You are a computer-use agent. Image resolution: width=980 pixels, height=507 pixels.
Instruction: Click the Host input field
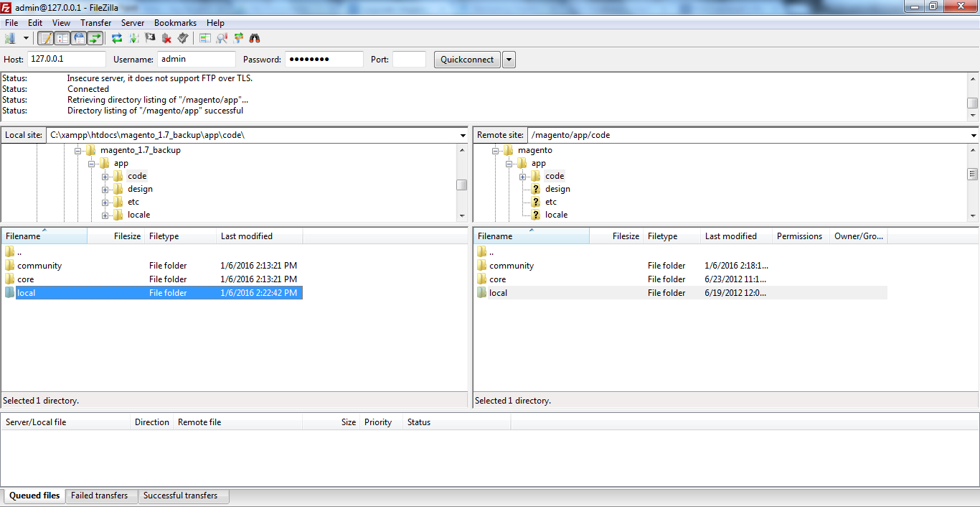(67, 60)
